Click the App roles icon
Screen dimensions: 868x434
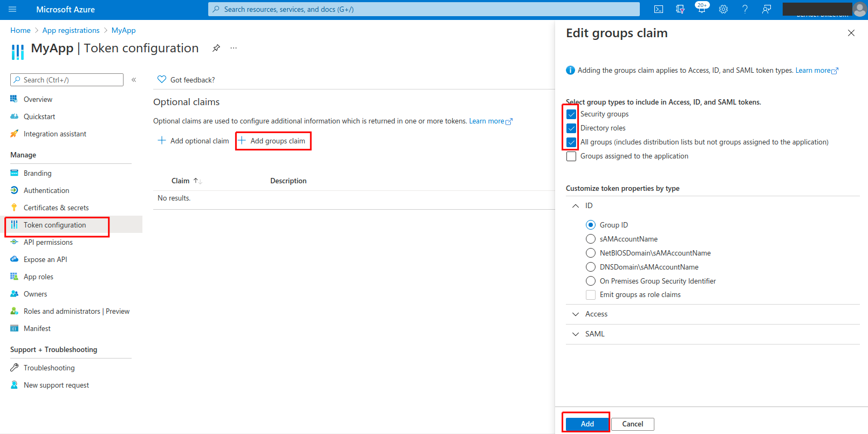click(14, 277)
